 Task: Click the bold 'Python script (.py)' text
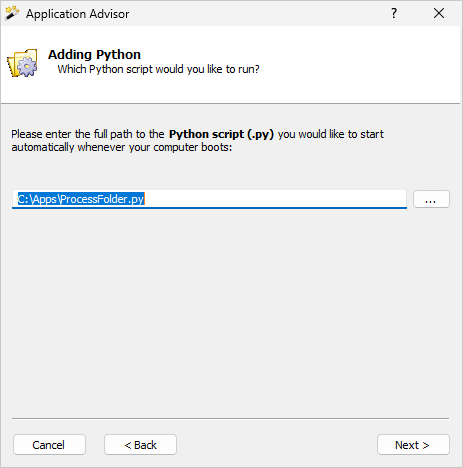coord(221,134)
